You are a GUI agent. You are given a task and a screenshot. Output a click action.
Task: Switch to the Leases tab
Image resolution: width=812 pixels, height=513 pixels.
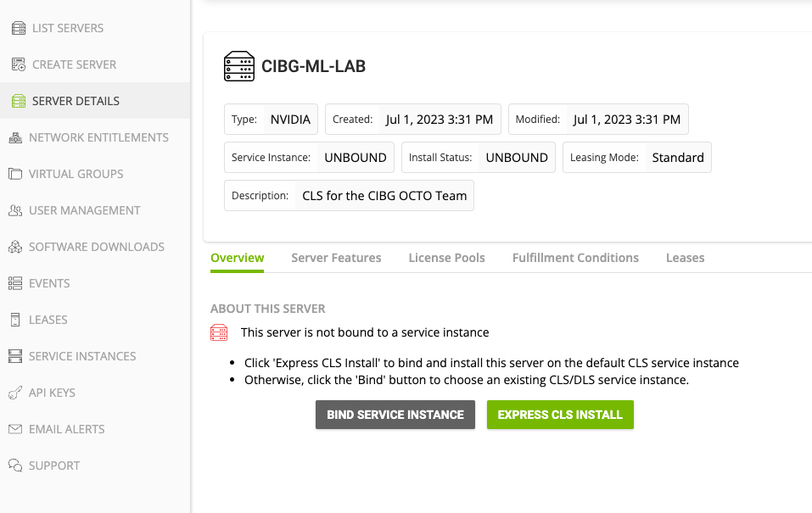point(685,258)
